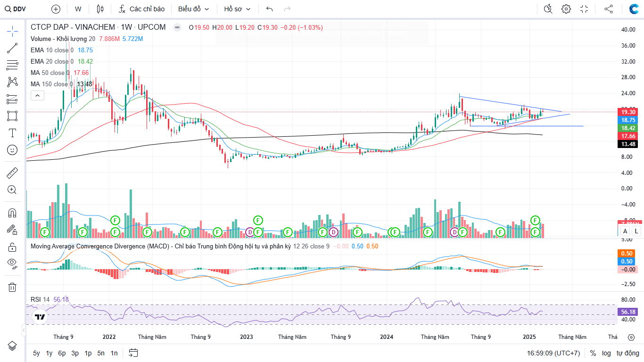Open the DDV symbol search
644x362 pixels.
(x=15, y=9)
